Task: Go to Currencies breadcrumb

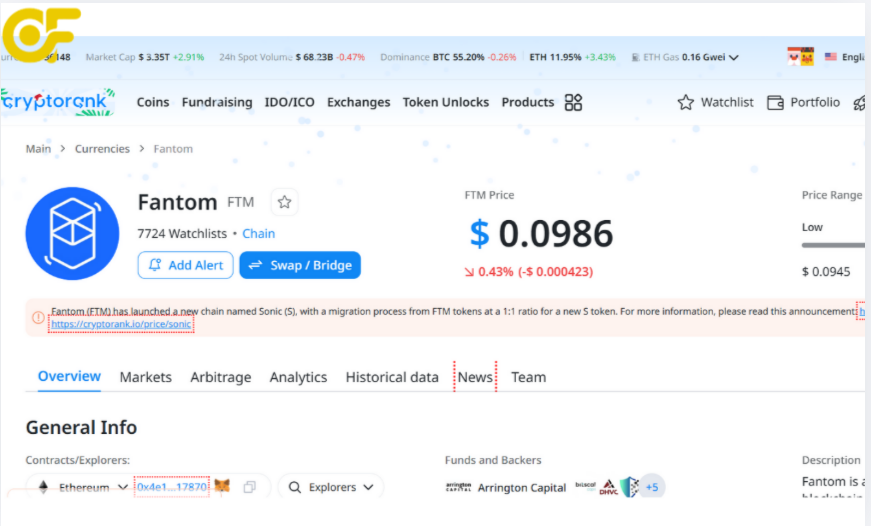Action: [x=102, y=149]
